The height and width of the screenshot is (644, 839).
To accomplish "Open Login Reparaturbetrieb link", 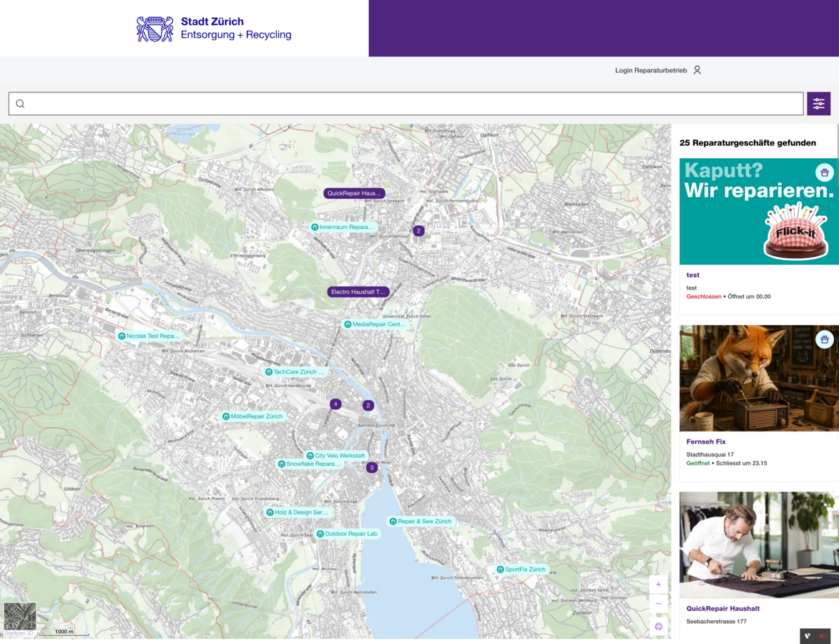I will 651,70.
